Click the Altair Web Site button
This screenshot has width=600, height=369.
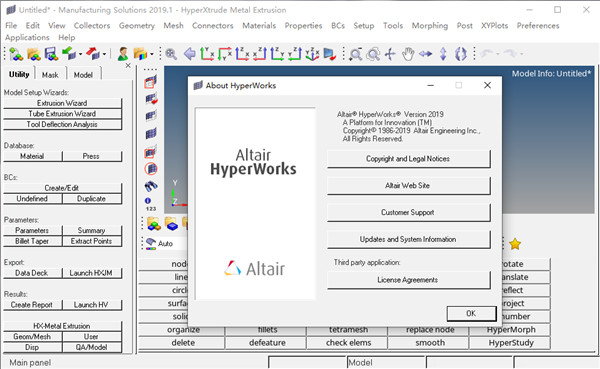pos(408,185)
